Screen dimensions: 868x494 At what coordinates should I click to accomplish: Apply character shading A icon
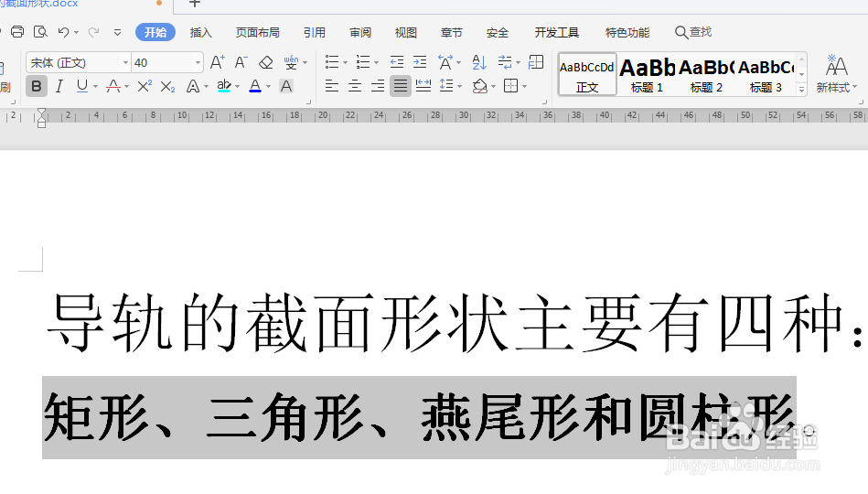pos(286,86)
